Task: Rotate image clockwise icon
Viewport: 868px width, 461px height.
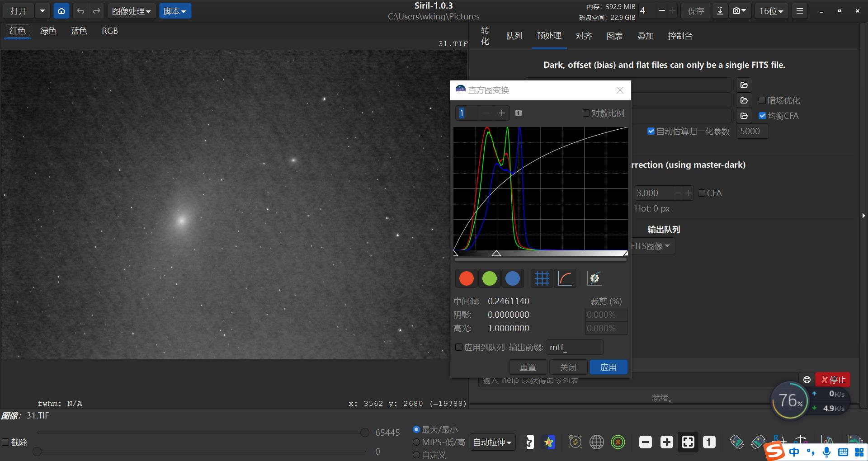Action: tap(758, 442)
